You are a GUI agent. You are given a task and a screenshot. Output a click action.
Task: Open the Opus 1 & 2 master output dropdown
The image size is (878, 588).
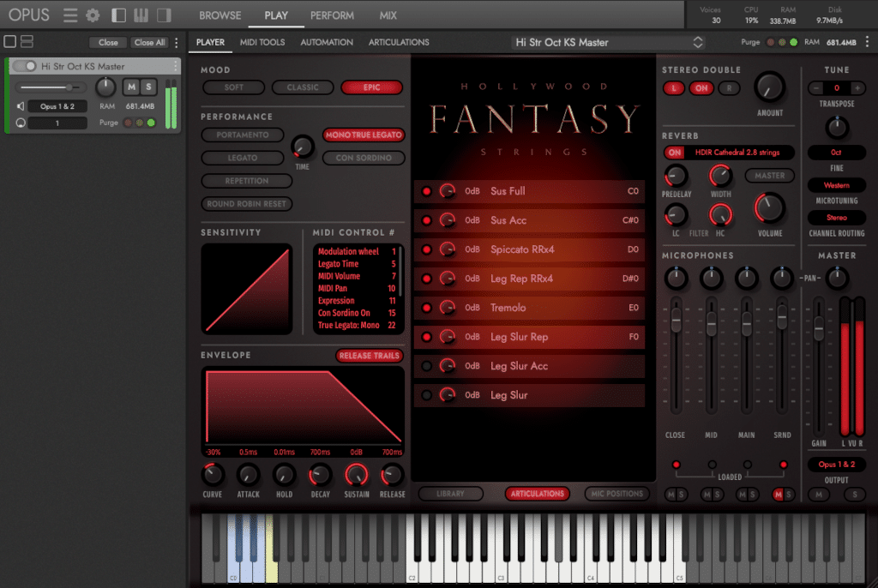(x=837, y=465)
